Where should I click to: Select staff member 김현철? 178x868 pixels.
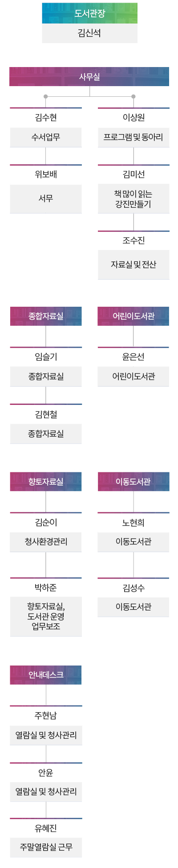point(46,415)
